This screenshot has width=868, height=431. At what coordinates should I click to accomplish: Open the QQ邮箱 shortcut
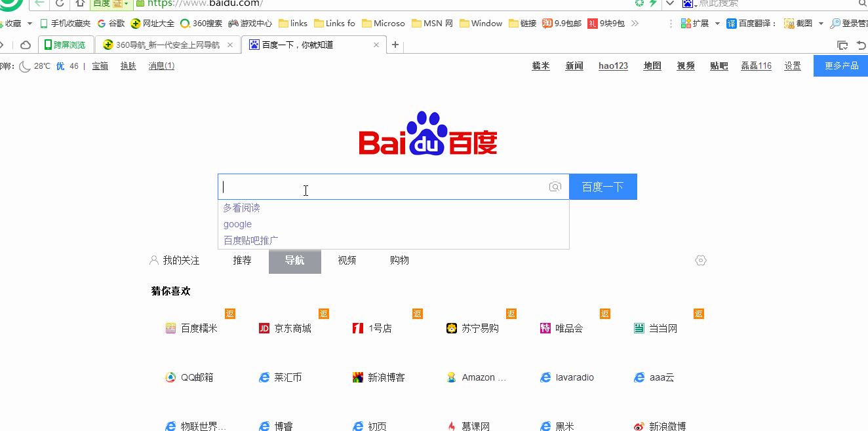coord(189,377)
